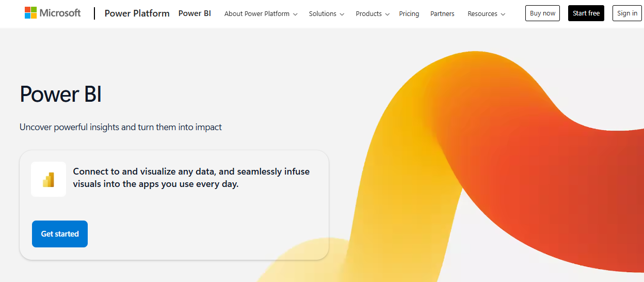Expand the Products dropdown menu
644x282 pixels.
point(373,13)
